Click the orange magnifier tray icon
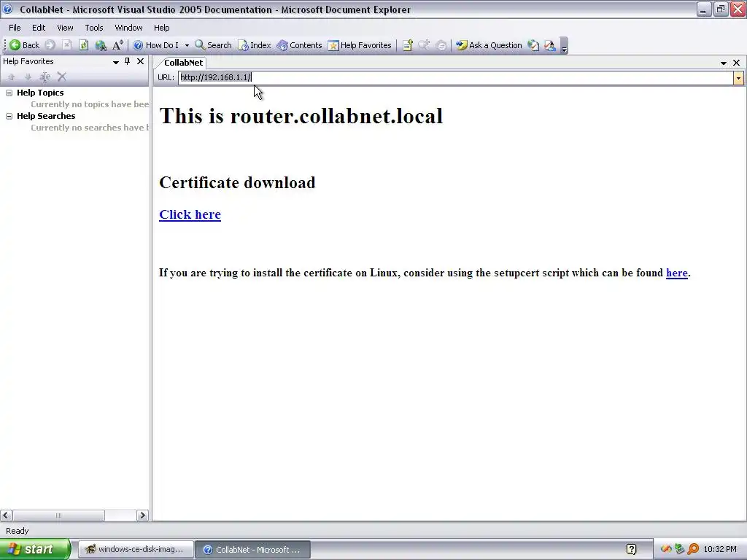Viewport: 747px width, 560px height. tap(693, 550)
